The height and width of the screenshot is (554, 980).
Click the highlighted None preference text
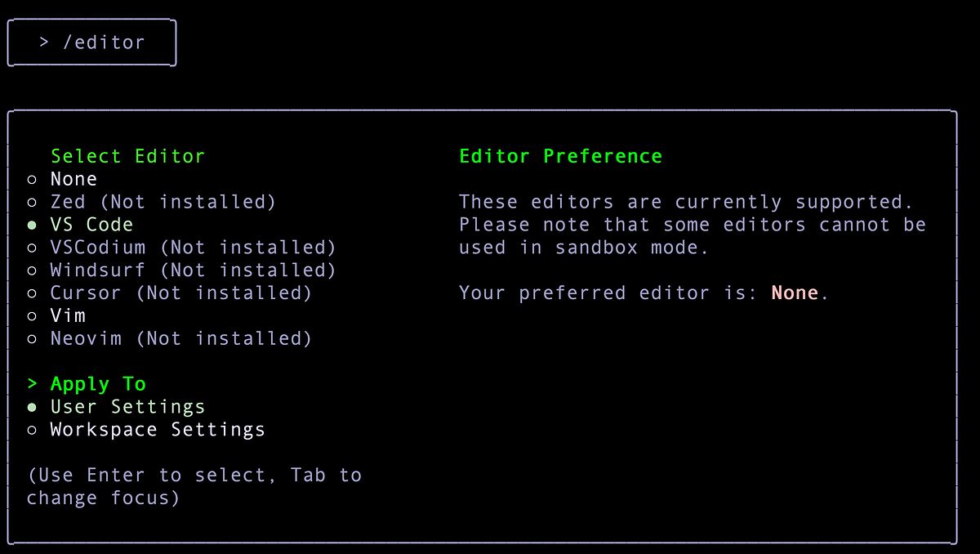click(794, 293)
